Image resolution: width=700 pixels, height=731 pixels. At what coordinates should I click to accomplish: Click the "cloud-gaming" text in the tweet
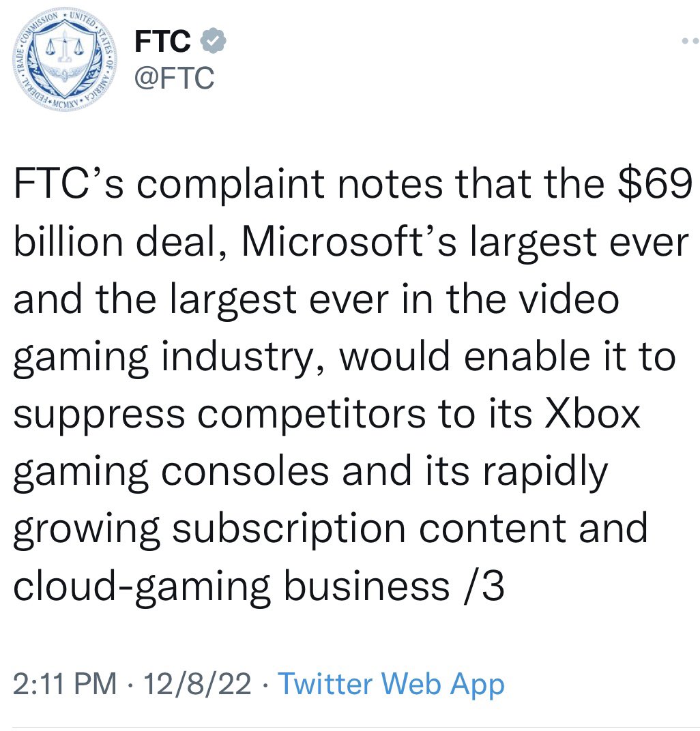[142, 587]
